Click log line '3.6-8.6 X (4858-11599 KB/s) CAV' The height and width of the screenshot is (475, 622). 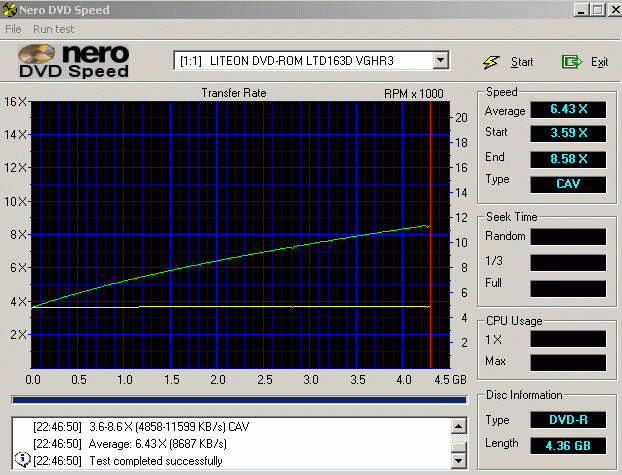tap(169, 427)
